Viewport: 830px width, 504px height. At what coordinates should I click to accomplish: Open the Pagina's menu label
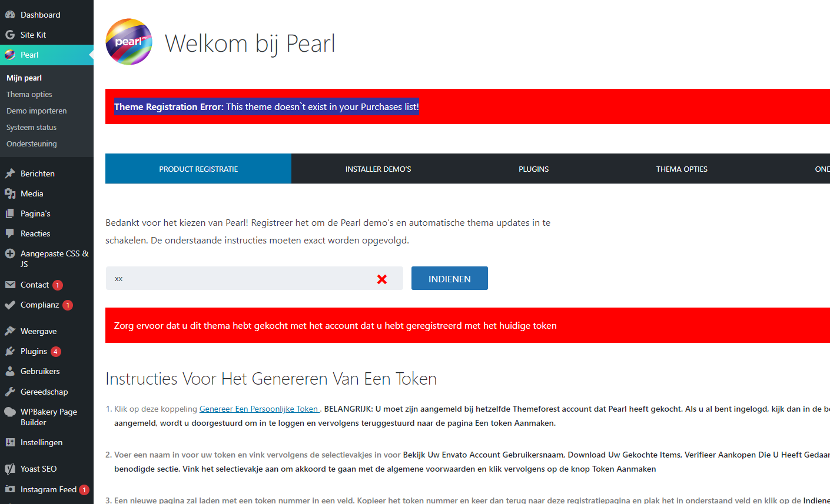[x=35, y=213]
